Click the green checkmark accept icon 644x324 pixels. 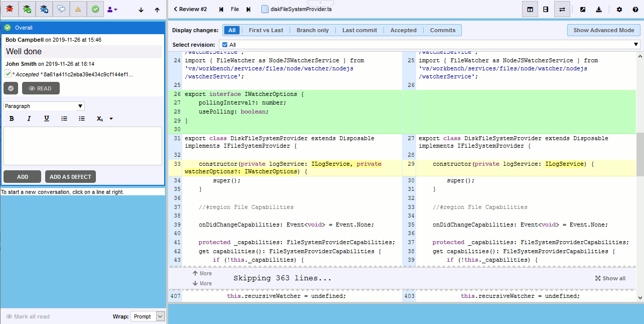tap(95, 9)
